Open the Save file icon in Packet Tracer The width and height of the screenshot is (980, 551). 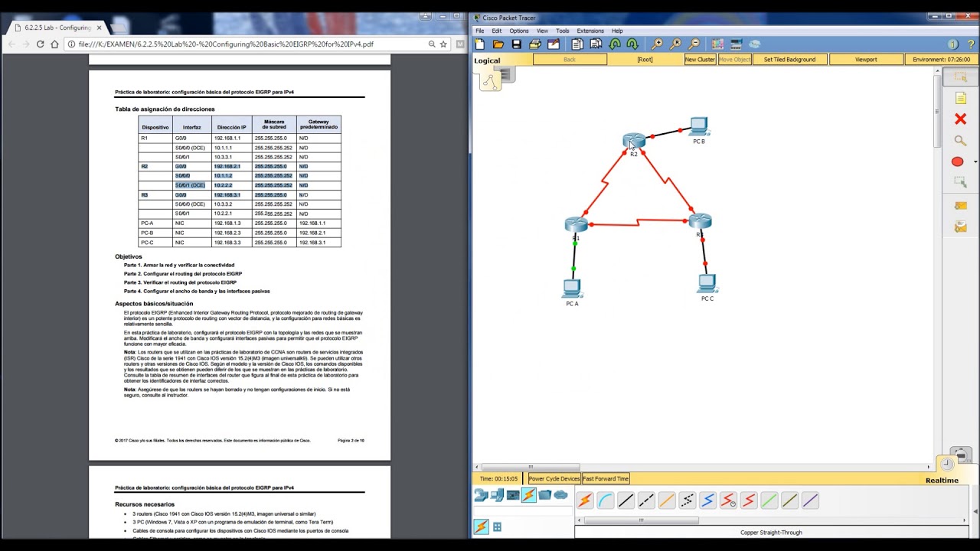tap(516, 44)
